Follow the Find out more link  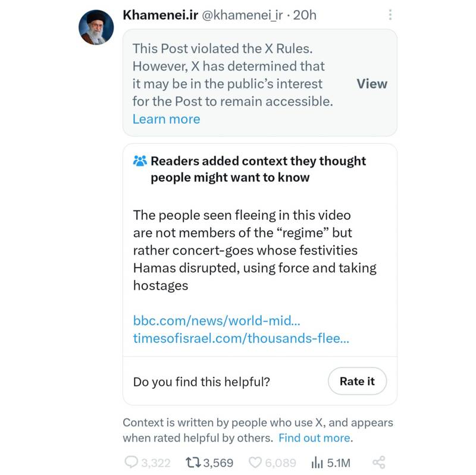pos(314,438)
